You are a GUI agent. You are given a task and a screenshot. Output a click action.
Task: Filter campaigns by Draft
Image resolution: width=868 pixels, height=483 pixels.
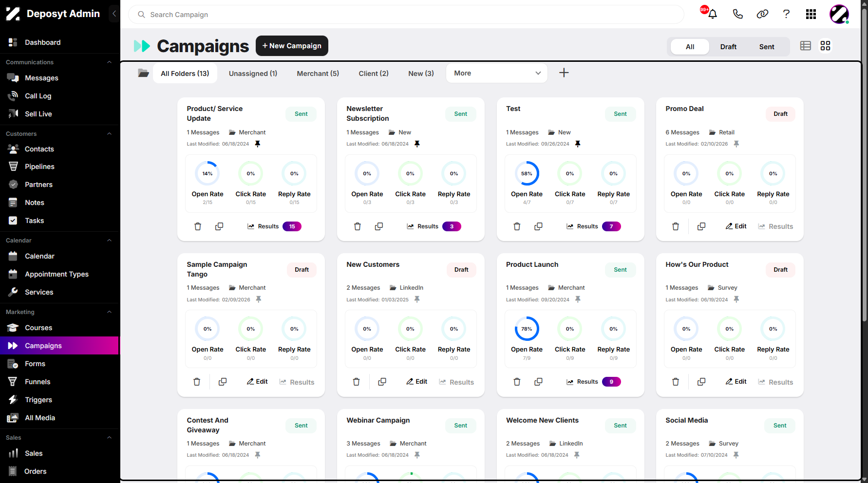click(x=728, y=47)
